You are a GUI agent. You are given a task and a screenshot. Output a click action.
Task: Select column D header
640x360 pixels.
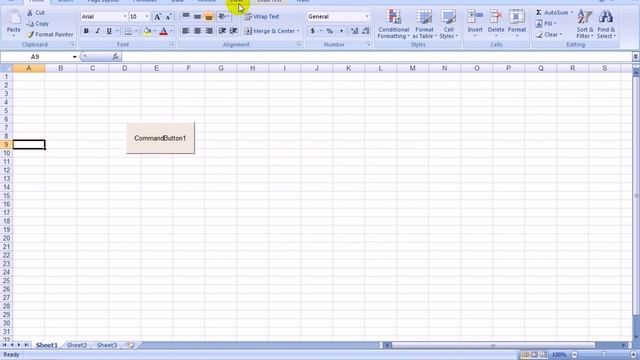click(x=124, y=68)
